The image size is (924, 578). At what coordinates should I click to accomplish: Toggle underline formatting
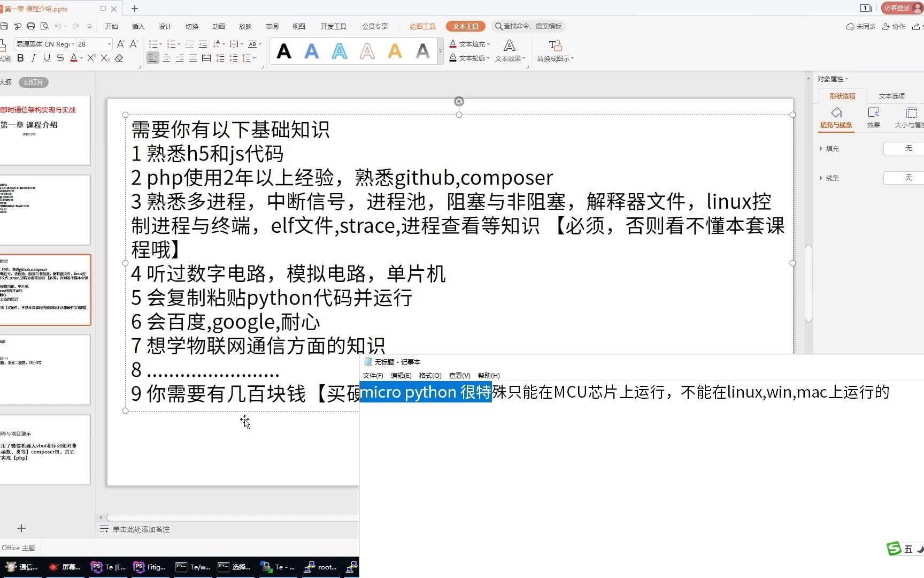pyautogui.click(x=47, y=58)
